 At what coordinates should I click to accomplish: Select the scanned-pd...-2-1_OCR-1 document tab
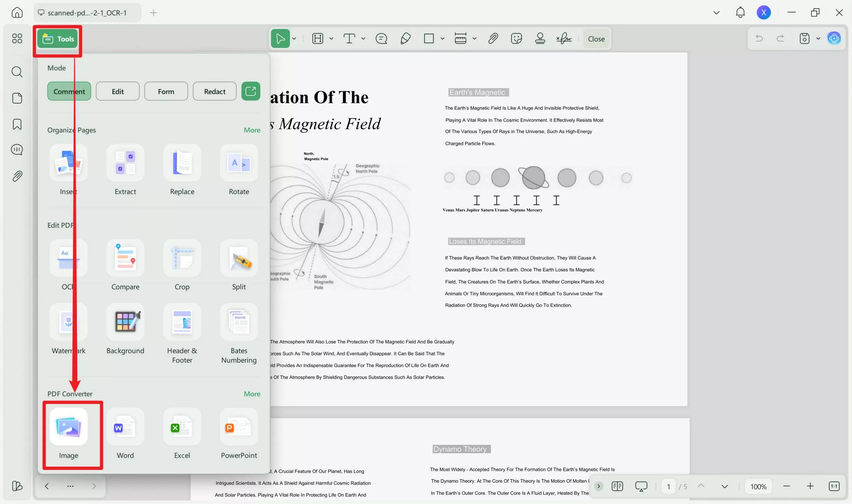pyautogui.click(x=87, y=13)
